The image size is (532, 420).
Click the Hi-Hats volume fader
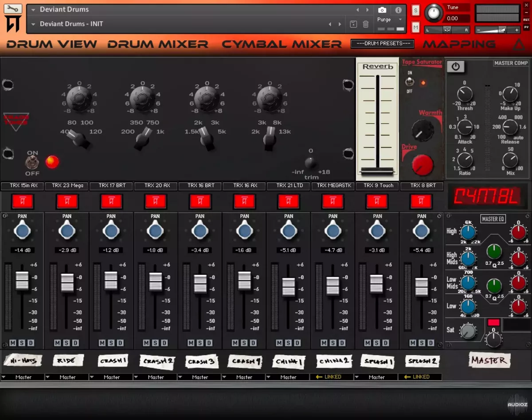pyautogui.click(x=22, y=281)
